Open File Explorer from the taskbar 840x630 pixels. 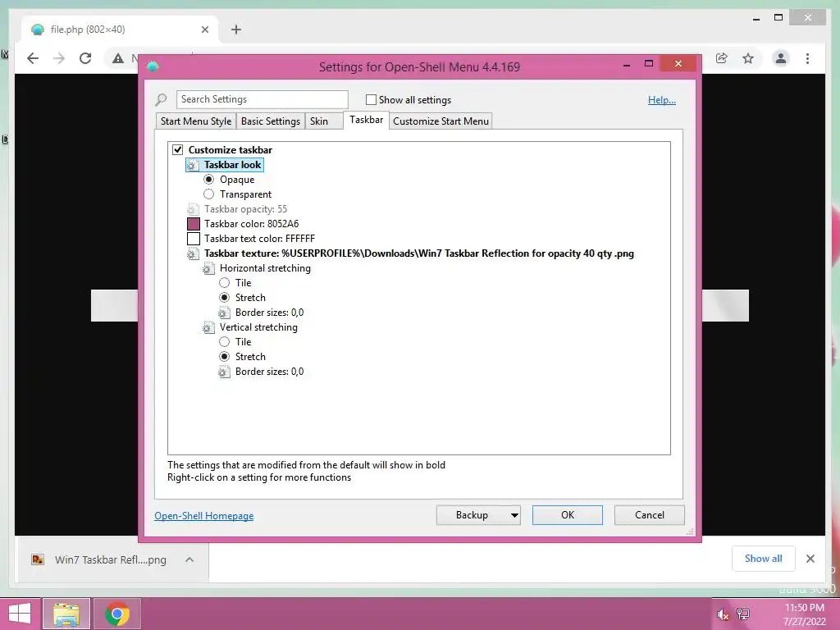[66, 614]
